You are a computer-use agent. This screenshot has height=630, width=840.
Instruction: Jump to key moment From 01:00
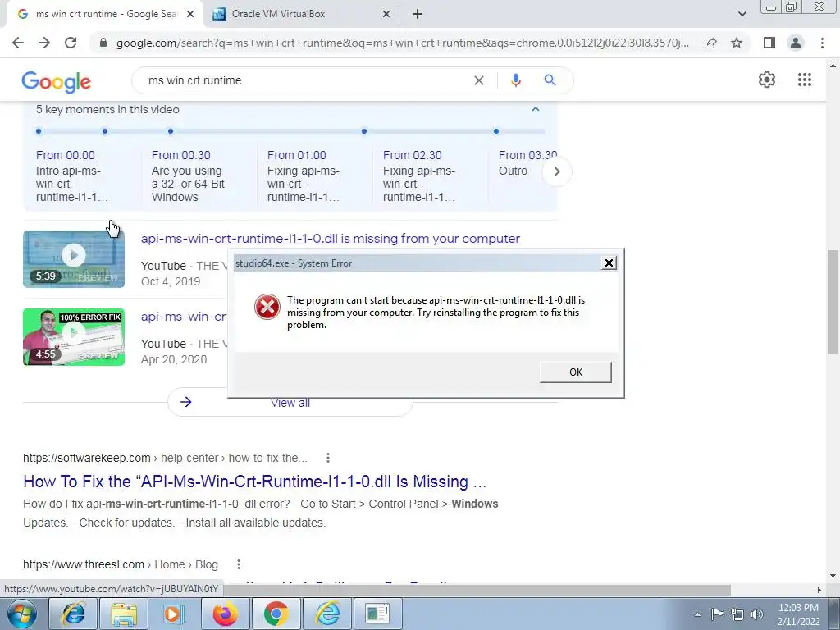click(297, 155)
